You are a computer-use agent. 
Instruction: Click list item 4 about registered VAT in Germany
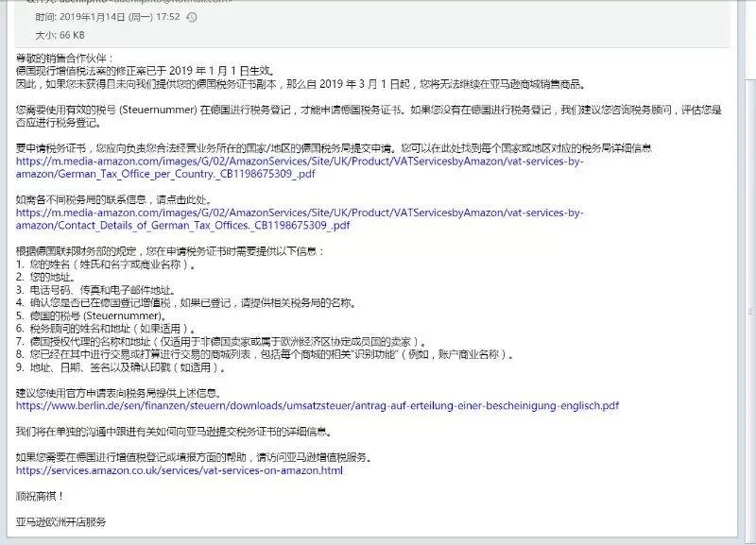pyautogui.click(x=186, y=303)
